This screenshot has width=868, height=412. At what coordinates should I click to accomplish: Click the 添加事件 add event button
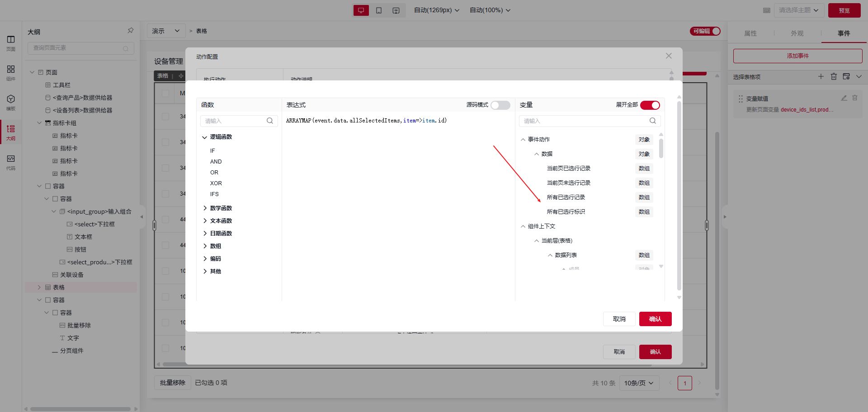tap(797, 56)
